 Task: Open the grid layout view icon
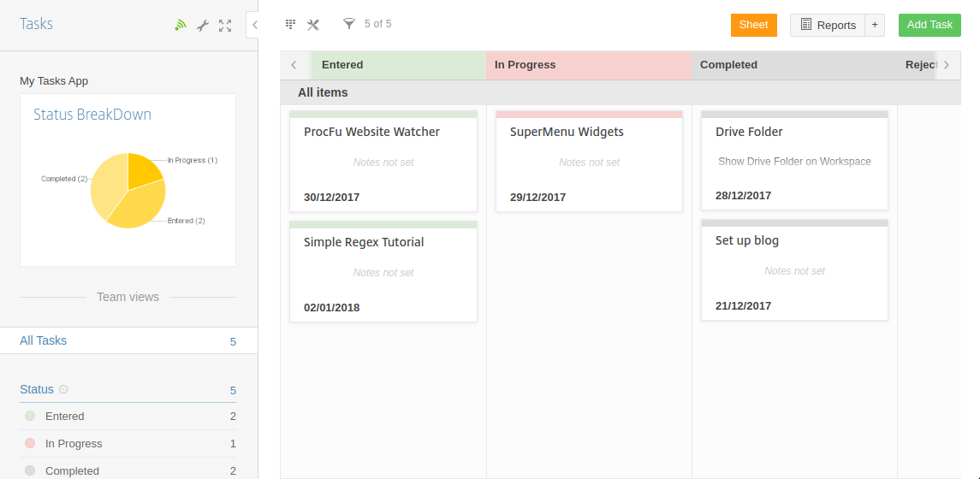pyautogui.click(x=290, y=25)
